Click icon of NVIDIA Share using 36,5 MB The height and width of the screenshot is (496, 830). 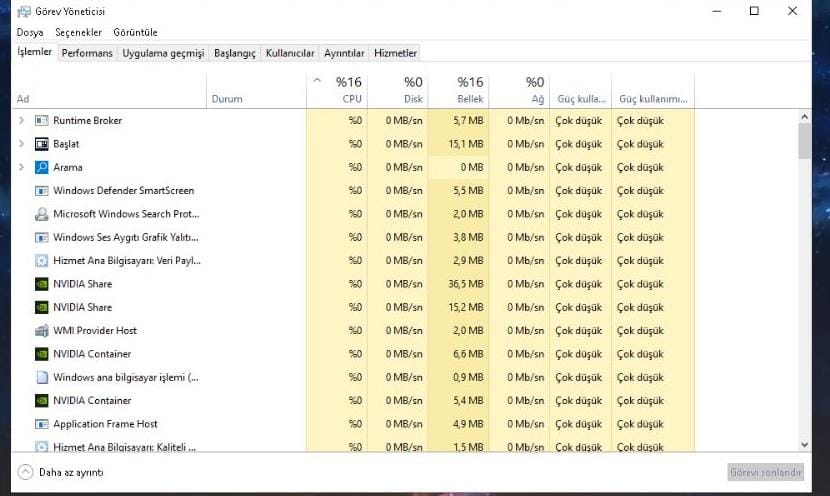click(41, 284)
